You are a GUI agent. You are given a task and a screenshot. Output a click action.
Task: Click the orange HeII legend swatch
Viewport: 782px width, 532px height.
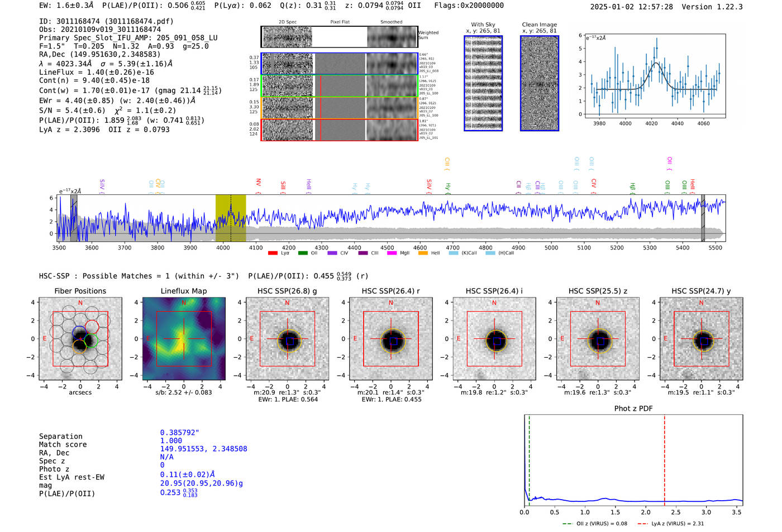(423, 253)
